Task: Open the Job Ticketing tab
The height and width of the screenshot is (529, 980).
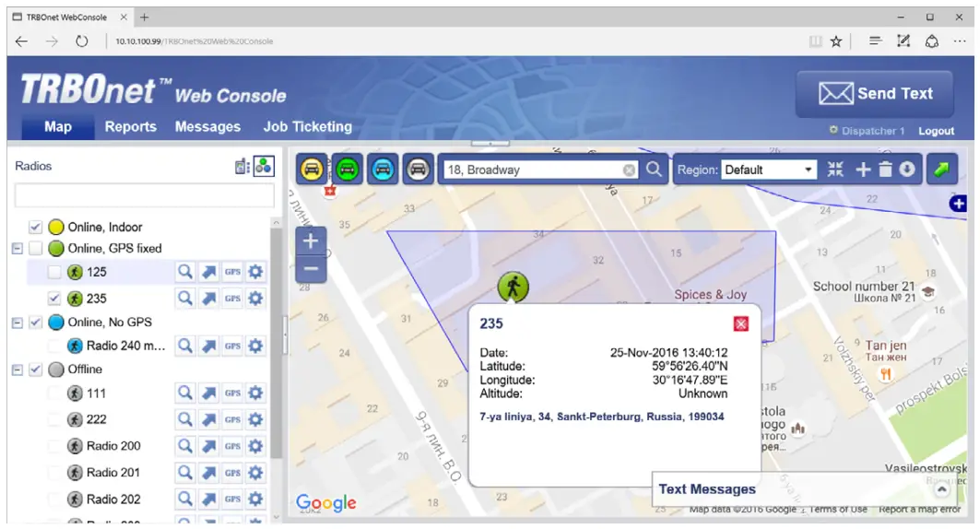Action: click(x=308, y=127)
